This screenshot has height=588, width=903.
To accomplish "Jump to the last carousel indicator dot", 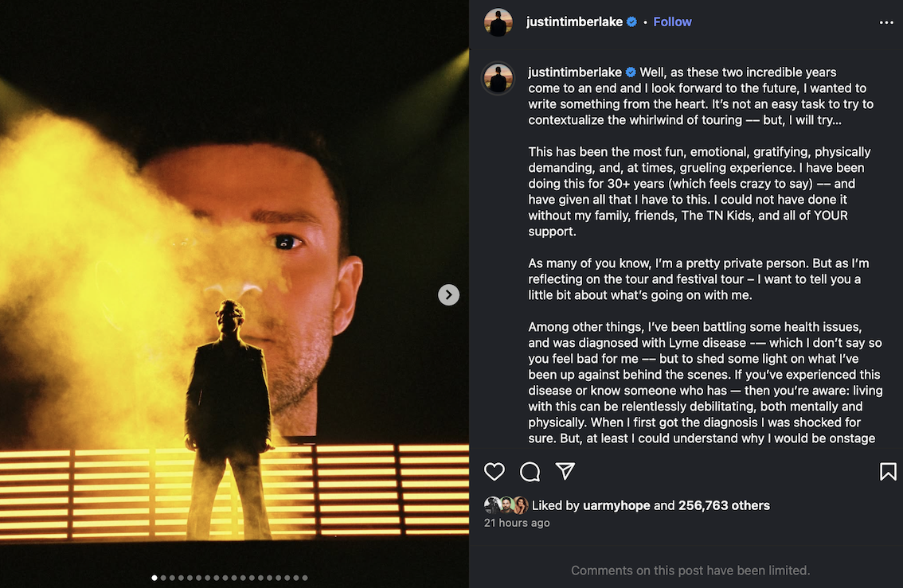I will (305, 578).
